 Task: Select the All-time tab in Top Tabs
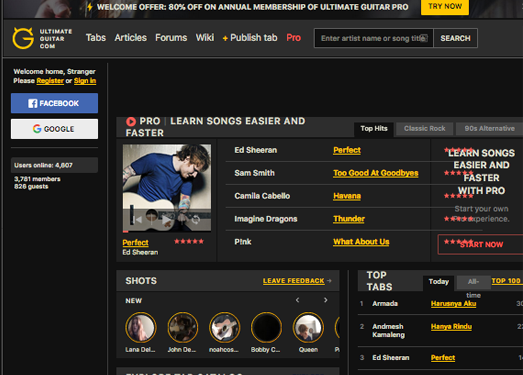pyautogui.click(x=473, y=282)
